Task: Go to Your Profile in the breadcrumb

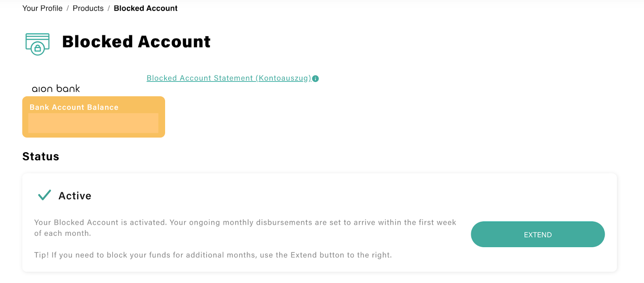Action: pos(42,8)
